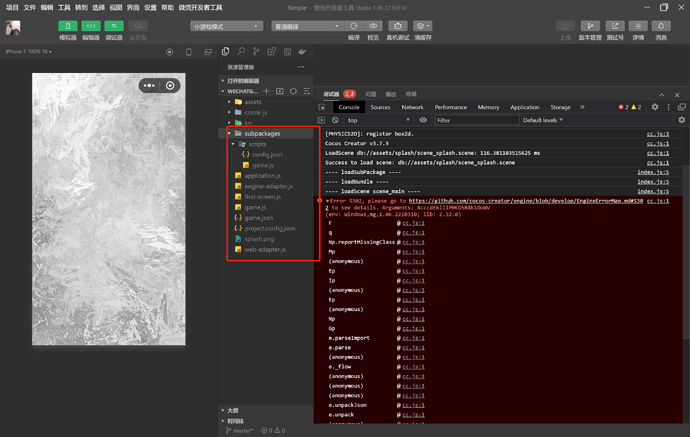Image resolution: width=690 pixels, height=437 pixels.
Task: Click the master branch status item
Action: click(239, 430)
